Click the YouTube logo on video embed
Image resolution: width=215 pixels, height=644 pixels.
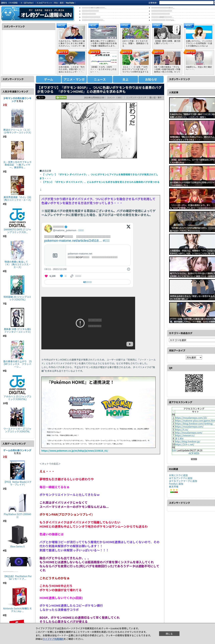point(130,344)
